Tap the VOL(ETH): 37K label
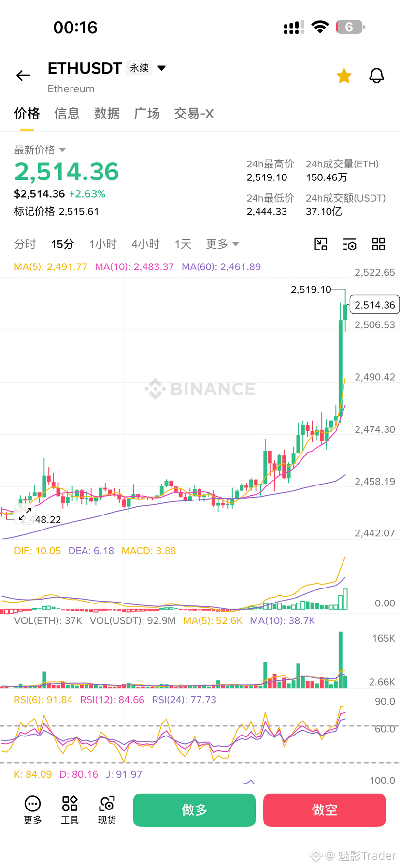Image resolution: width=400 pixels, height=868 pixels. coord(48,620)
